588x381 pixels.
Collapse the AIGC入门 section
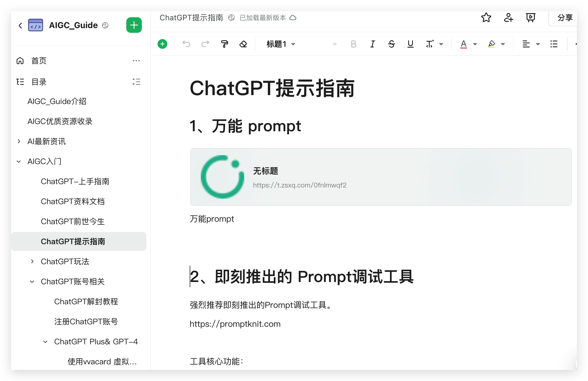(x=19, y=161)
